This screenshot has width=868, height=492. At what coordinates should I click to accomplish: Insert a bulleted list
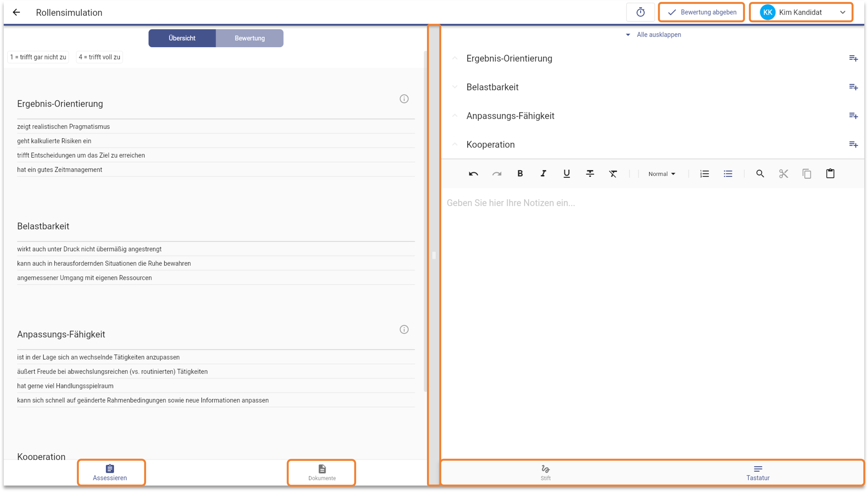click(728, 174)
